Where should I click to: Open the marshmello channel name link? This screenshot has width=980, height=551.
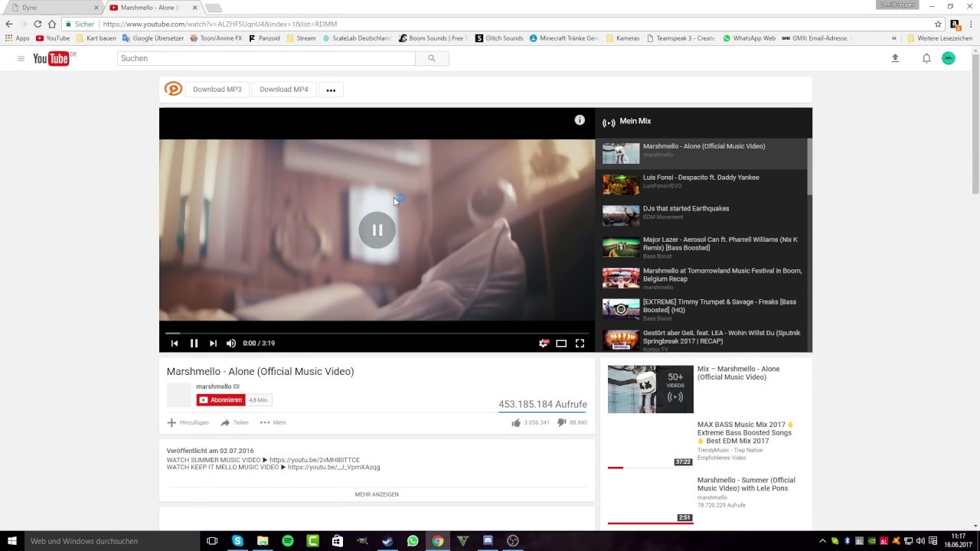pos(214,386)
